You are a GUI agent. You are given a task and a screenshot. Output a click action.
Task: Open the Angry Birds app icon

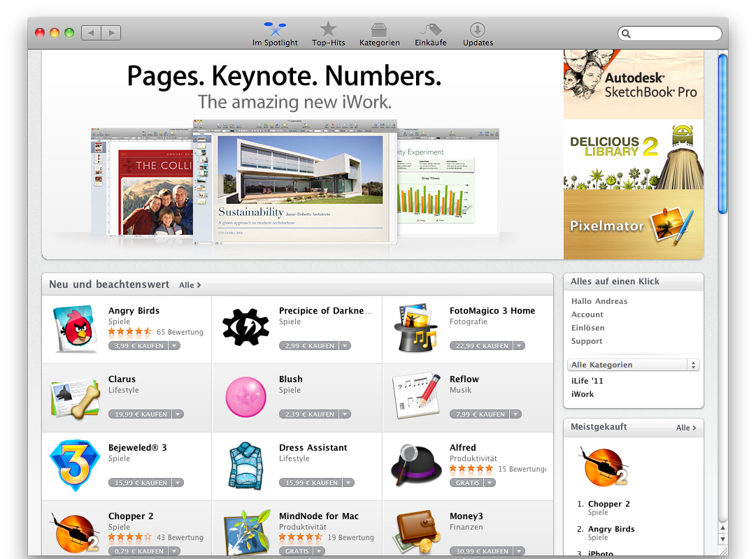[75, 328]
